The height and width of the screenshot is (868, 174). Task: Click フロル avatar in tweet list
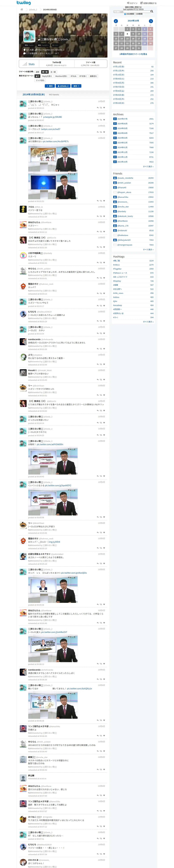pyautogui.click(x=23, y=209)
